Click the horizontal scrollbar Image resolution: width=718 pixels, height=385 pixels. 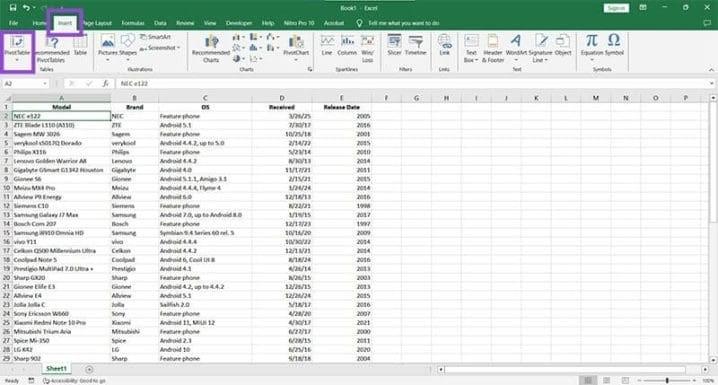coord(565,369)
